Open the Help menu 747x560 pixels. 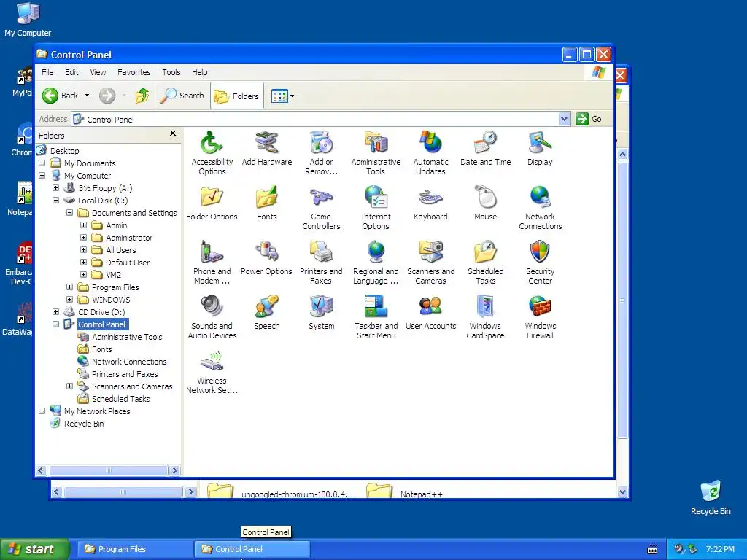(200, 72)
